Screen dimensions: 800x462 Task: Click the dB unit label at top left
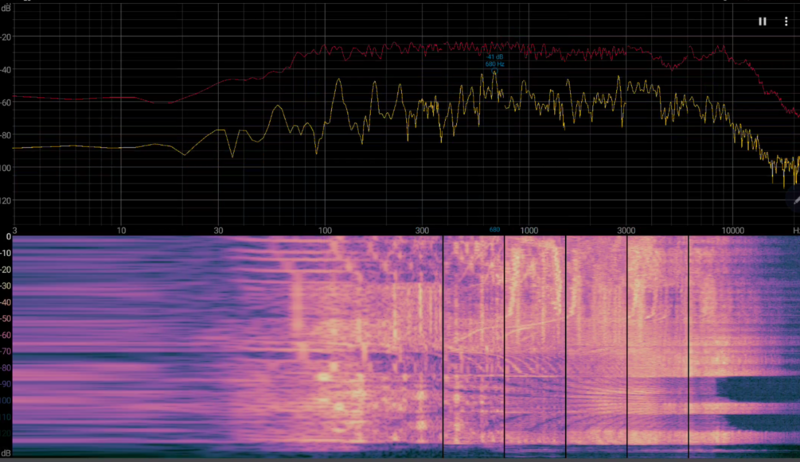[x=6, y=7]
